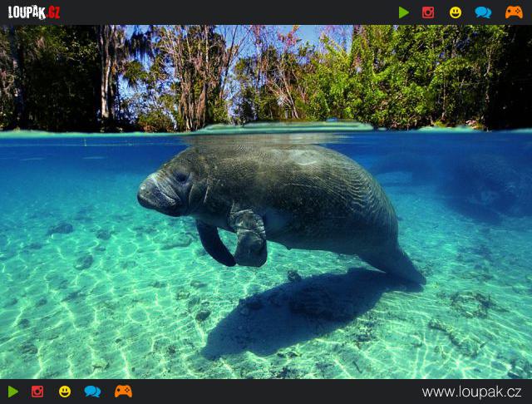Click the orange gamepad icon in the top bar
Viewport: 532px width, 404px height.
click(x=514, y=12)
